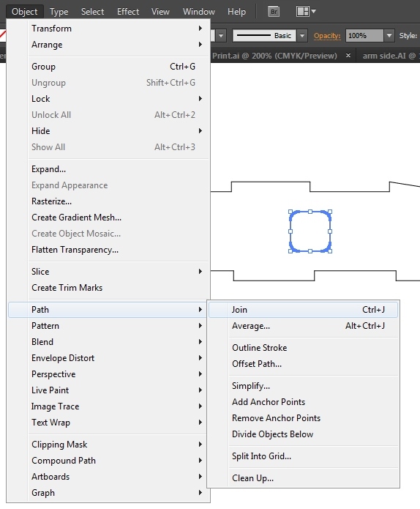Open the Select menu
This screenshot has width=420, height=509.
[92, 12]
